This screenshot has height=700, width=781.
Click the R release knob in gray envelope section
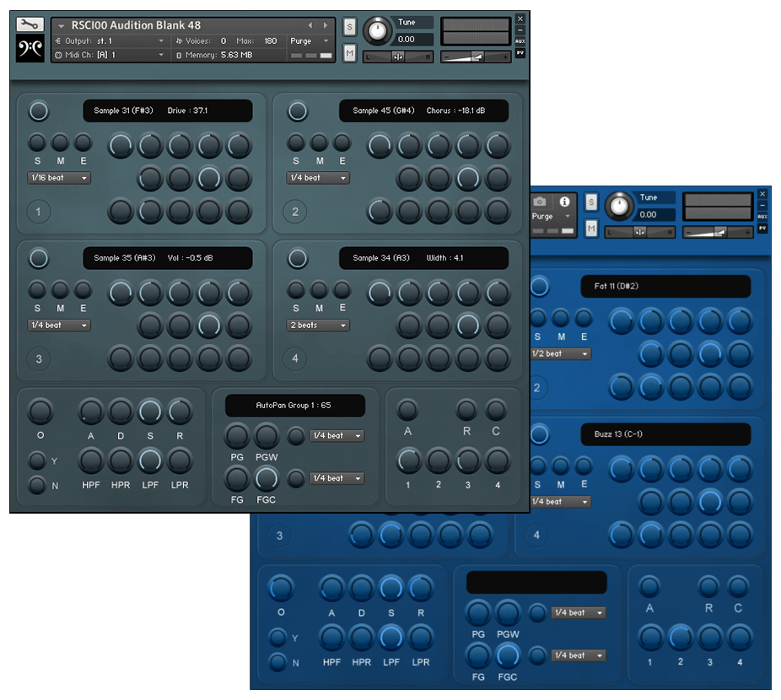[180, 412]
